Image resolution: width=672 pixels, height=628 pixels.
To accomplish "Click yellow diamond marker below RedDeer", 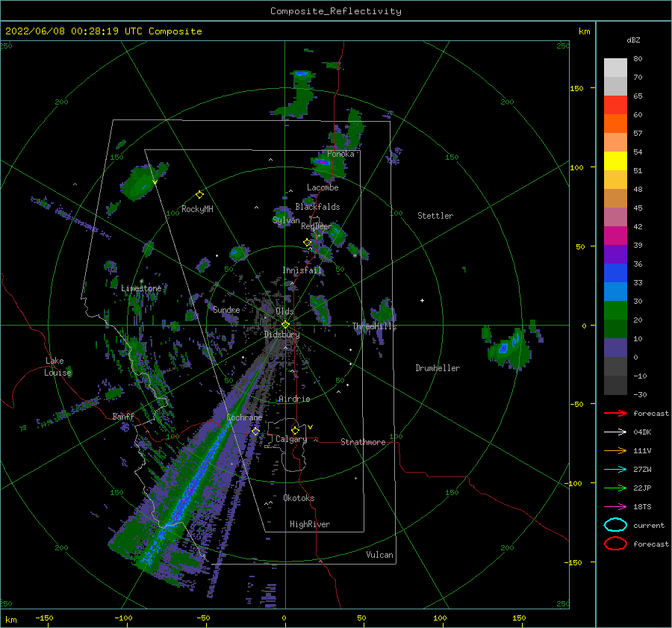I will [x=308, y=243].
